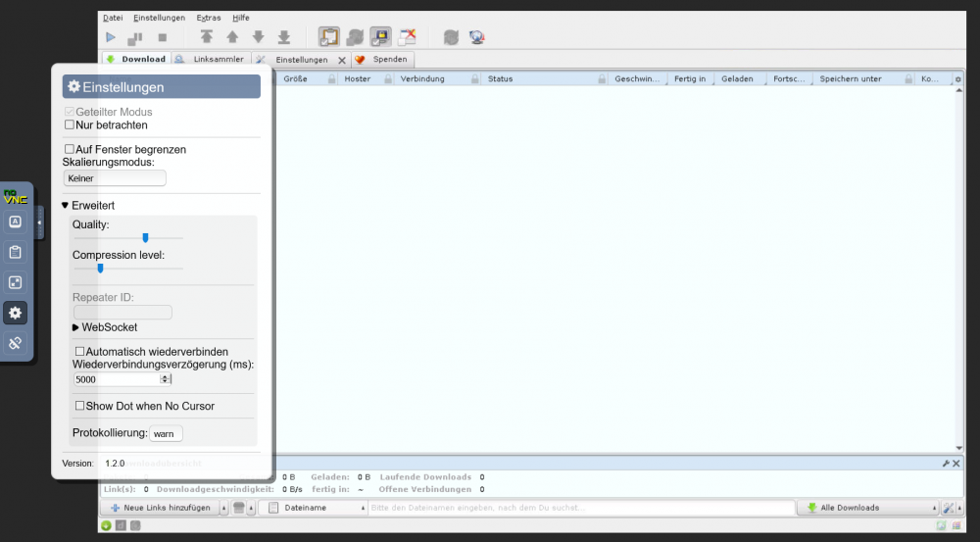
Task: Switch to the Linksammler tab
Action: (212, 60)
